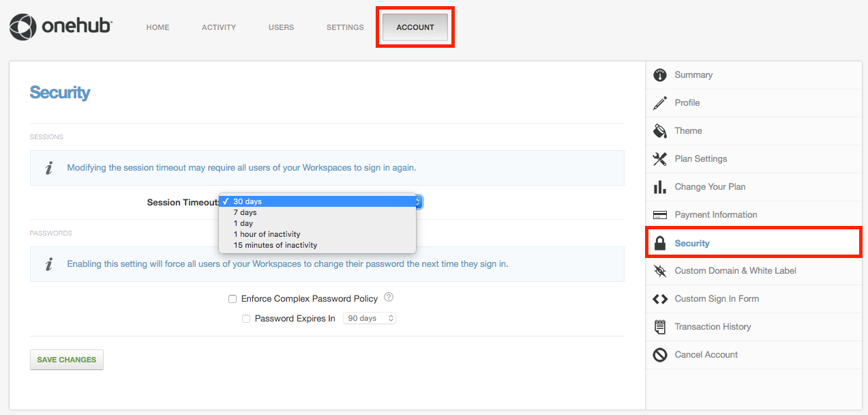The image size is (868, 415).
Task: Click the Security padlock icon
Action: point(660,242)
